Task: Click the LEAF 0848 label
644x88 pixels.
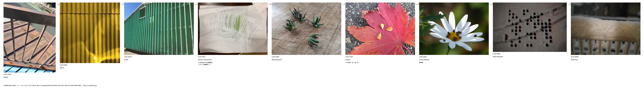Action: 574,57
